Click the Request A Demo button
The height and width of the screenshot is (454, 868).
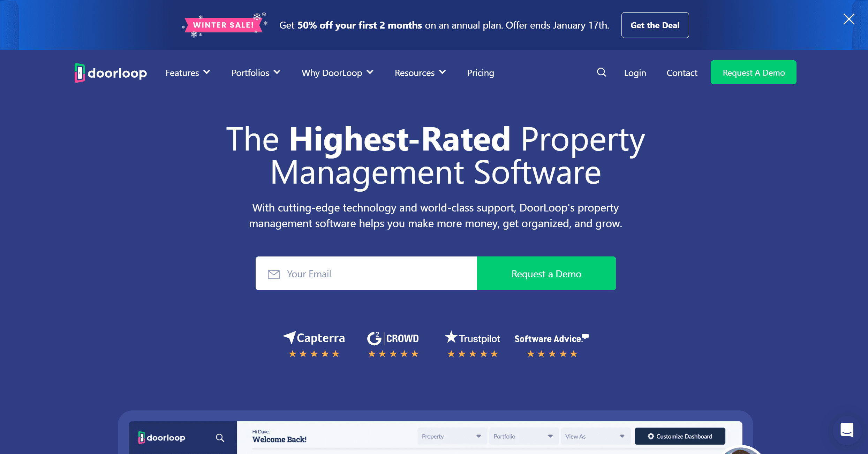pyautogui.click(x=753, y=73)
